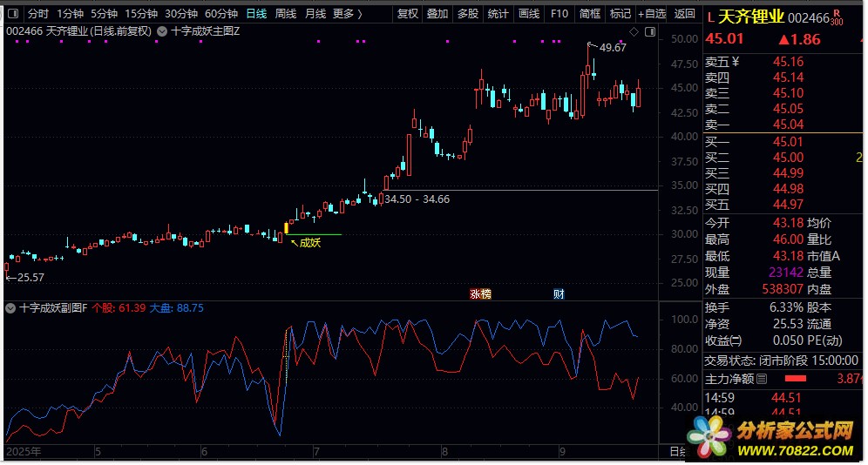868x465 pixels.
Task: Click the L icon beside stock name
Action: (710, 17)
